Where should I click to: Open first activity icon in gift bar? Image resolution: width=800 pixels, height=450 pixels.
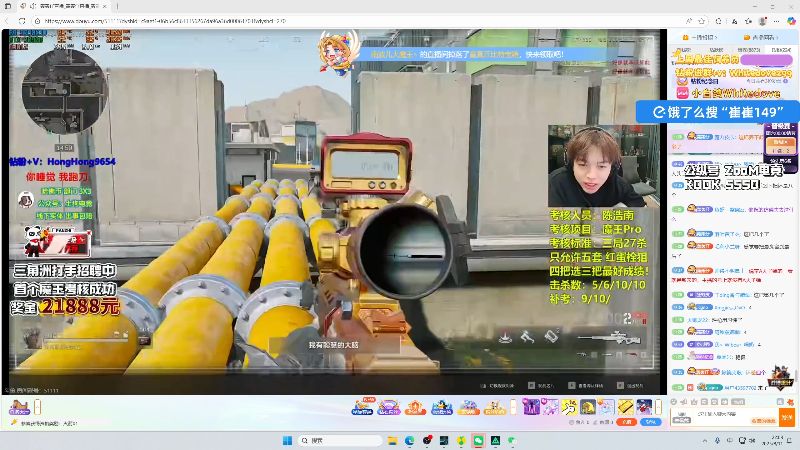362,407
